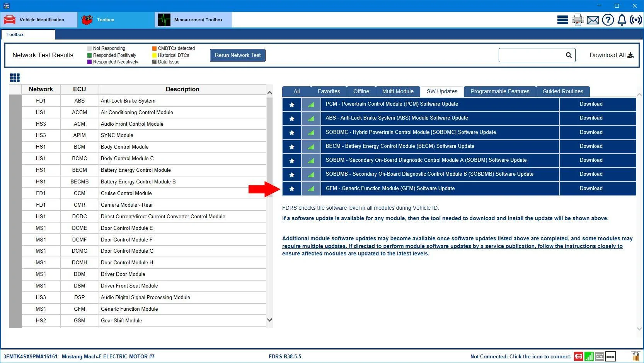Switch to Programmable Features tab
This screenshot has height=363, width=644.
pyautogui.click(x=500, y=91)
